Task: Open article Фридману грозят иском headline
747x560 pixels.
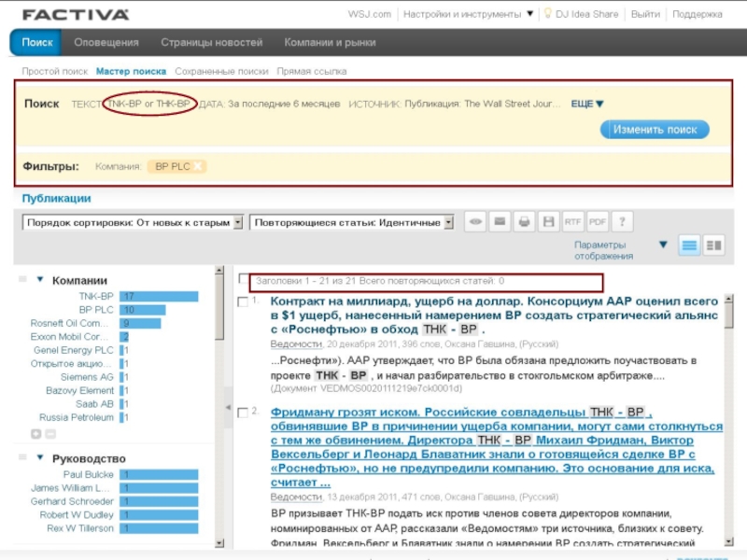Action: tap(497, 447)
